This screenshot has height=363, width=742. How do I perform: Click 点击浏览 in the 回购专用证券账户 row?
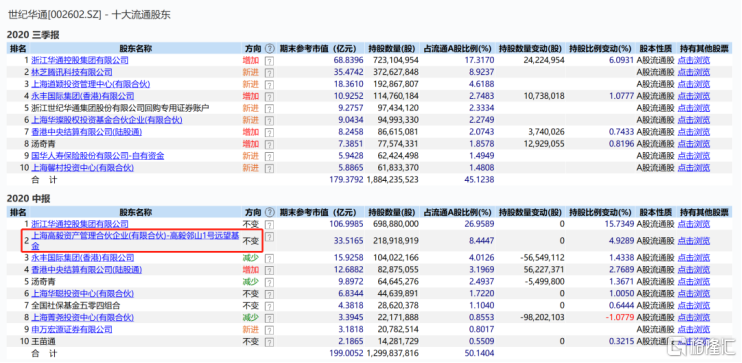click(694, 107)
